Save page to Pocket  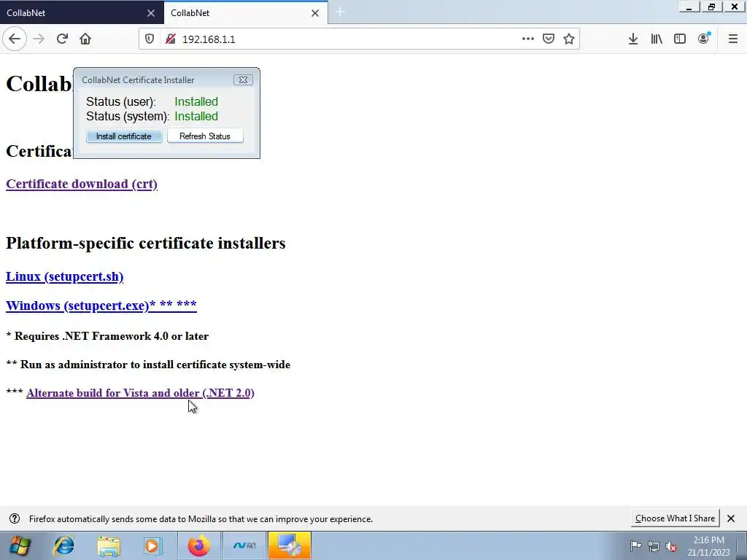(549, 39)
